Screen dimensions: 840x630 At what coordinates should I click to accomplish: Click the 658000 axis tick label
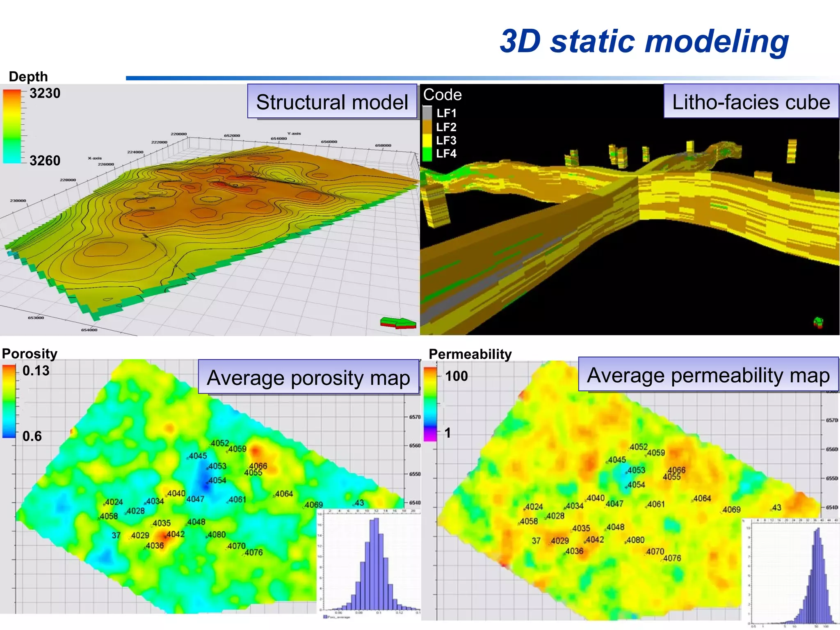pos(383,146)
